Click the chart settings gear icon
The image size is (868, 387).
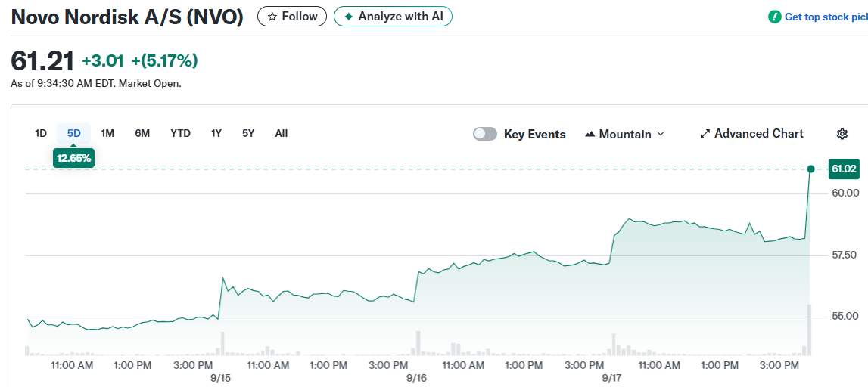[x=842, y=134]
